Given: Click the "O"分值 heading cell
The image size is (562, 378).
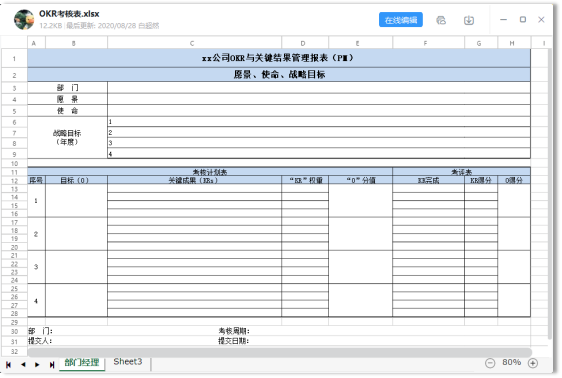Looking at the screenshot, I should (361, 180).
